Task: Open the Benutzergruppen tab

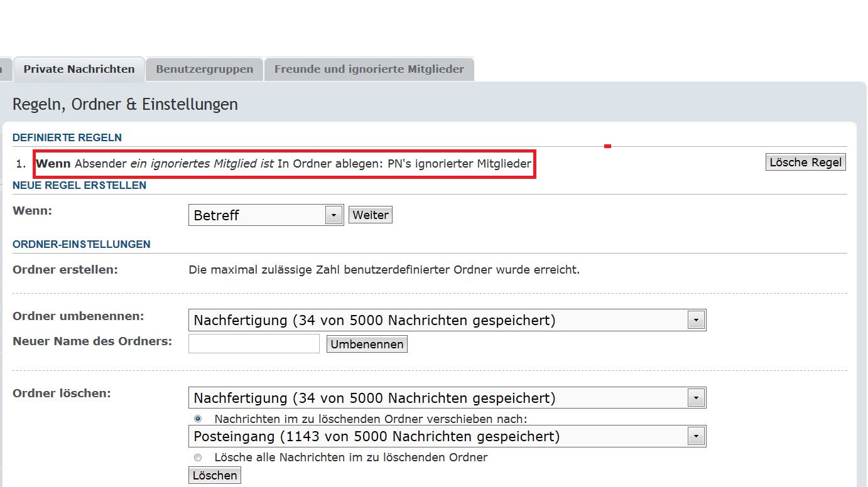Action: tap(204, 69)
